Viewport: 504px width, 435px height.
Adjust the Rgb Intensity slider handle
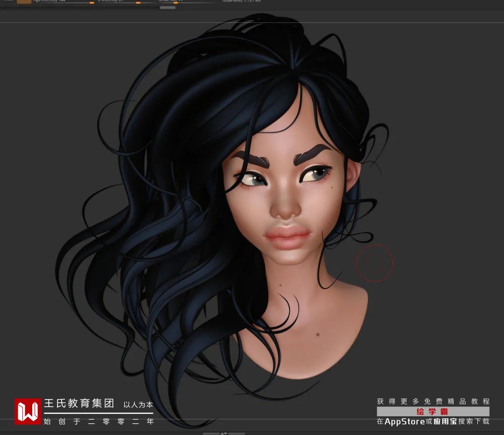pyautogui.click(x=92, y=3)
